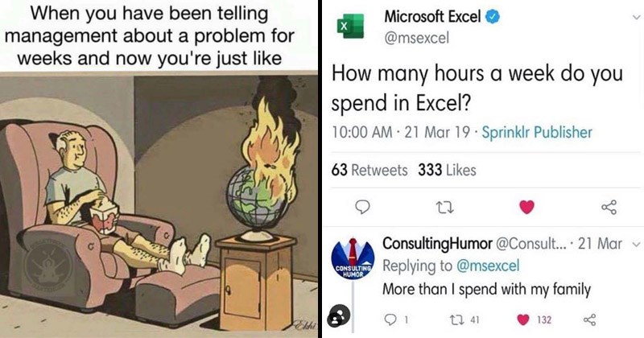
Task: Open the ConsultingHumor avatar
Action: pos(353,259)
